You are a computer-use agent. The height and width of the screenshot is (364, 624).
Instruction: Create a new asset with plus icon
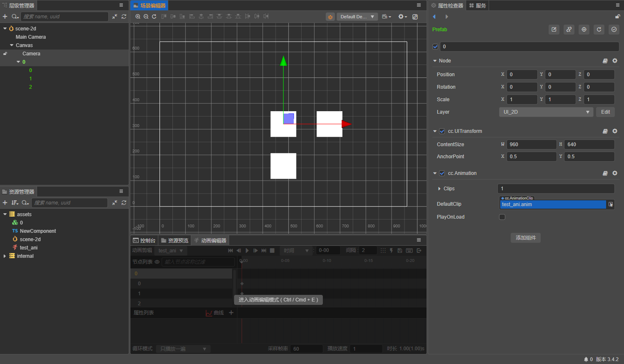tap(5, 203)
